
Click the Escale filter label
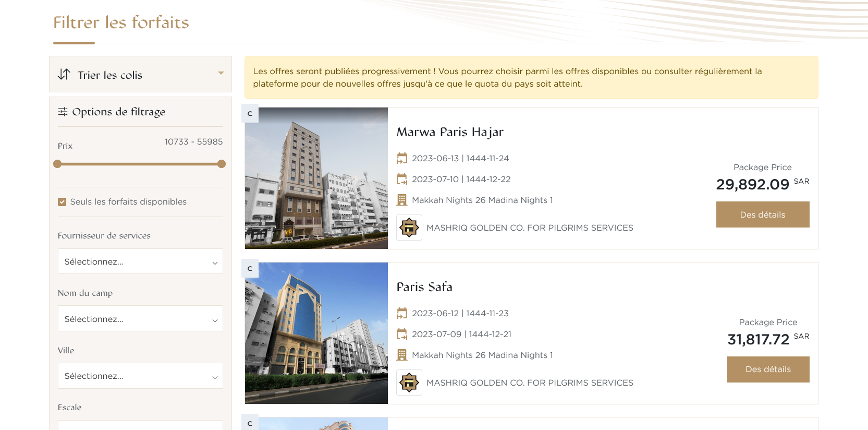tap(69, 407)
